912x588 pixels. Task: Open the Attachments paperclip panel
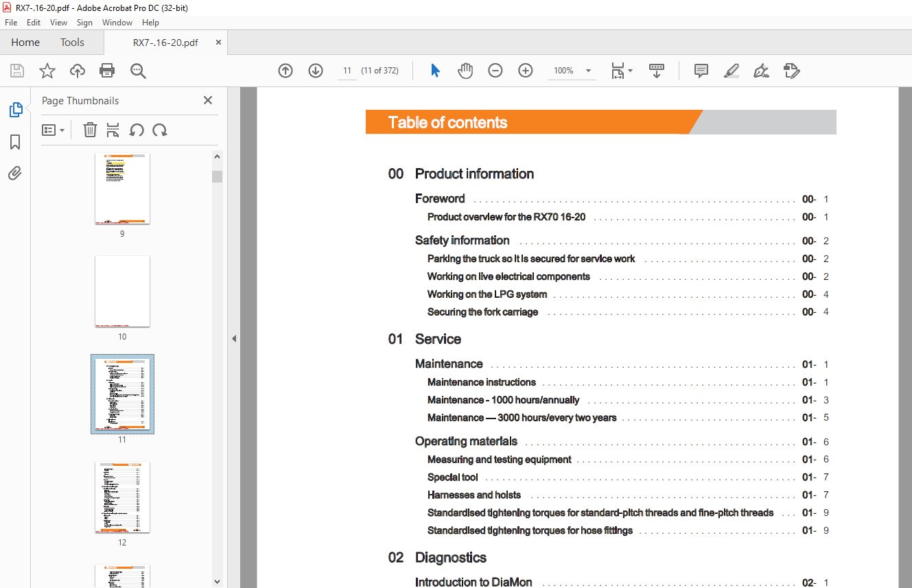pyautogui.click(x=15, y=174)
